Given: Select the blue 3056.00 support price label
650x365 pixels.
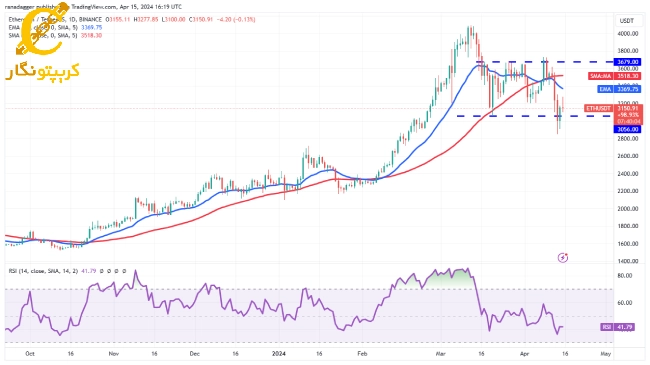Looking at the screenshot, I should point(627,129).
